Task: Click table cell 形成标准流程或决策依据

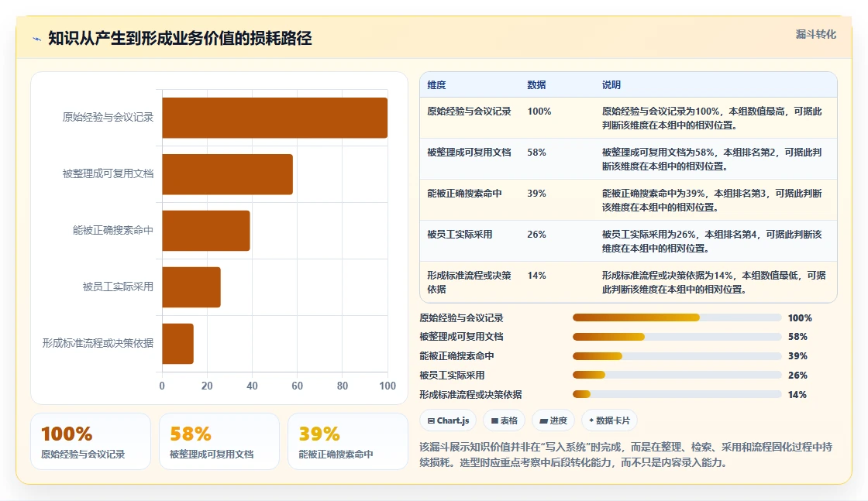Action: tap(469, 282)
